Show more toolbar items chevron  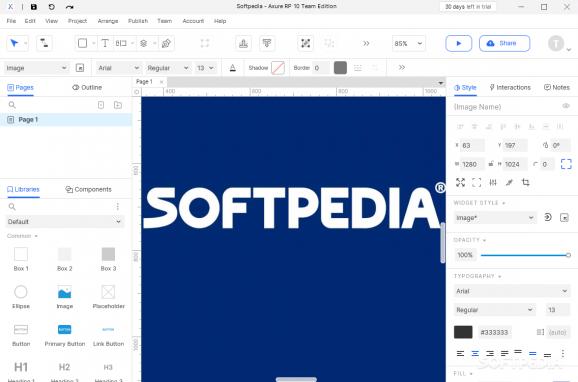[x=366, y=44]
